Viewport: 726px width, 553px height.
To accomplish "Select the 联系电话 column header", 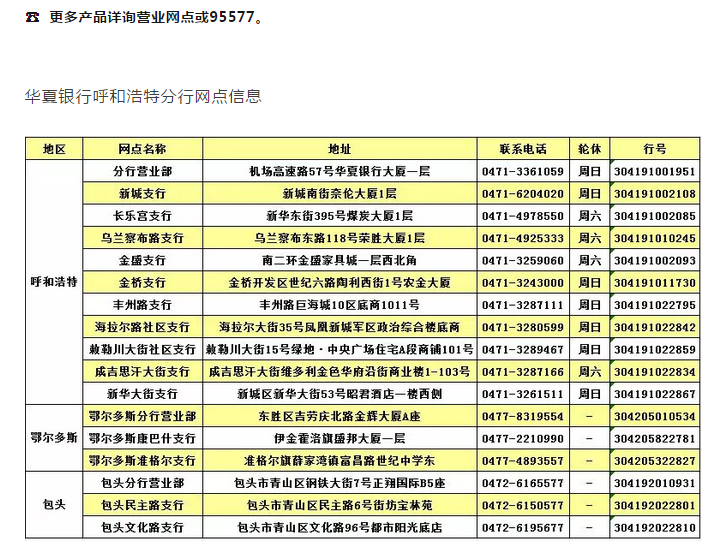I will 523,149.
